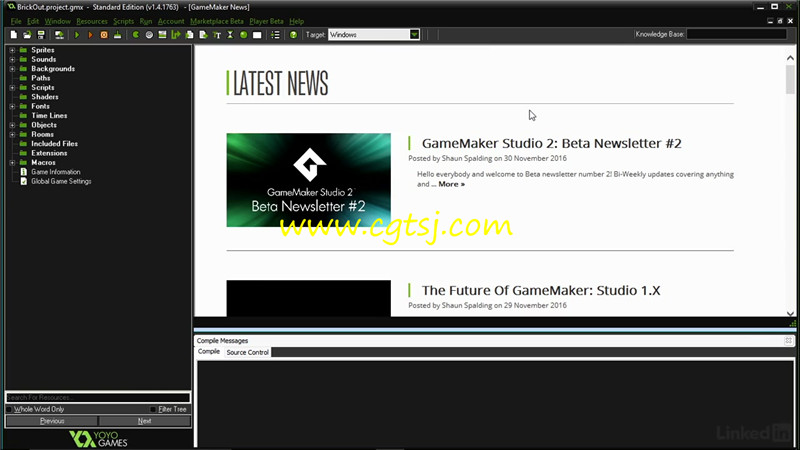Click the orange Stop icon in toolbar

104,35
